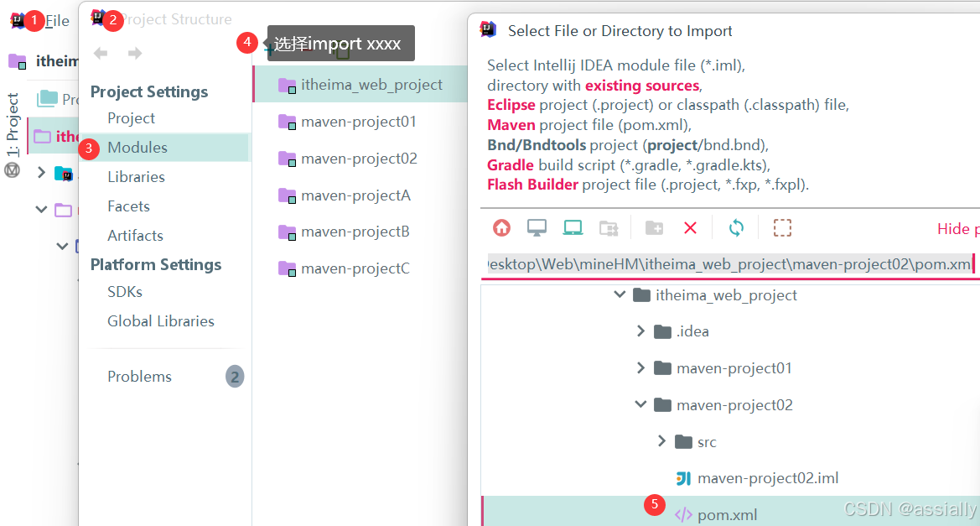Expand the src folder

tap(662, 441)
